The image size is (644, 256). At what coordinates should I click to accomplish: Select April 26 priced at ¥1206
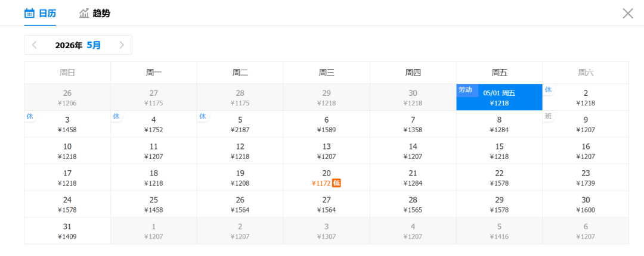click(x=67, y=97)
